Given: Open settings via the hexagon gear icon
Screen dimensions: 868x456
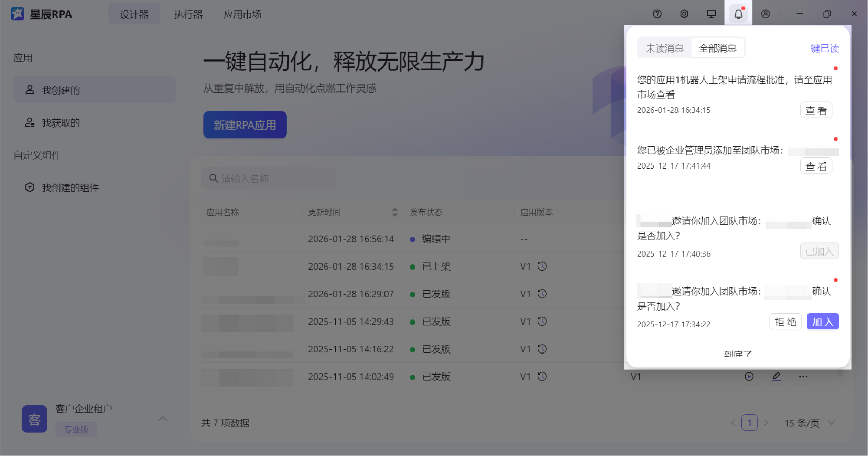Looking at the screenshot, I should [x=684, y=14].
